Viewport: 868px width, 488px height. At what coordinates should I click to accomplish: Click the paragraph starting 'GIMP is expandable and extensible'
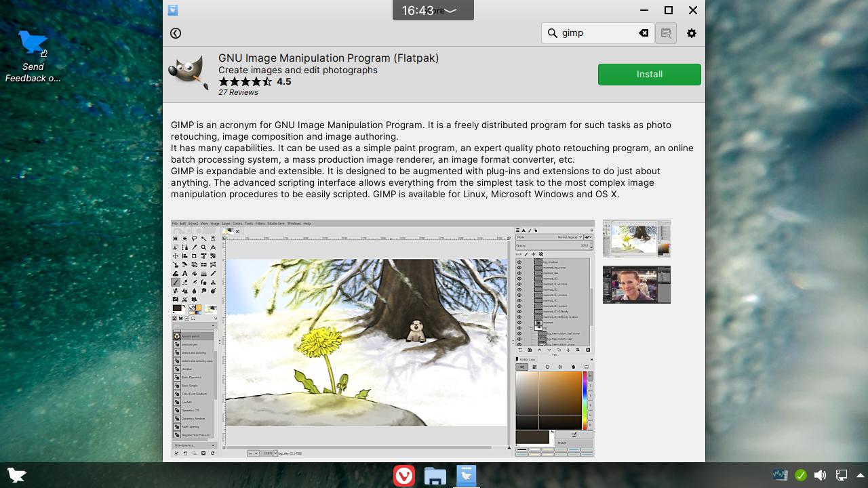pyautogui.click(x=416, y=182)
